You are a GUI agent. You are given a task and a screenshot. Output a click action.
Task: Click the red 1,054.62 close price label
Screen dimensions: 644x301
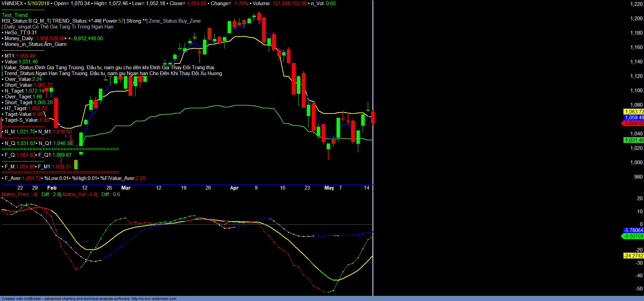click(x=634, y=123)
